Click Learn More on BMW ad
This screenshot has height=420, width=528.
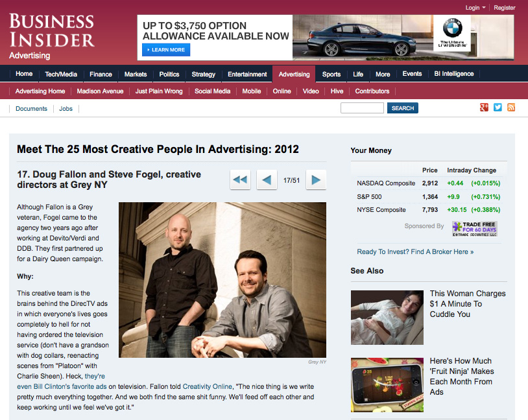point(166,50)
